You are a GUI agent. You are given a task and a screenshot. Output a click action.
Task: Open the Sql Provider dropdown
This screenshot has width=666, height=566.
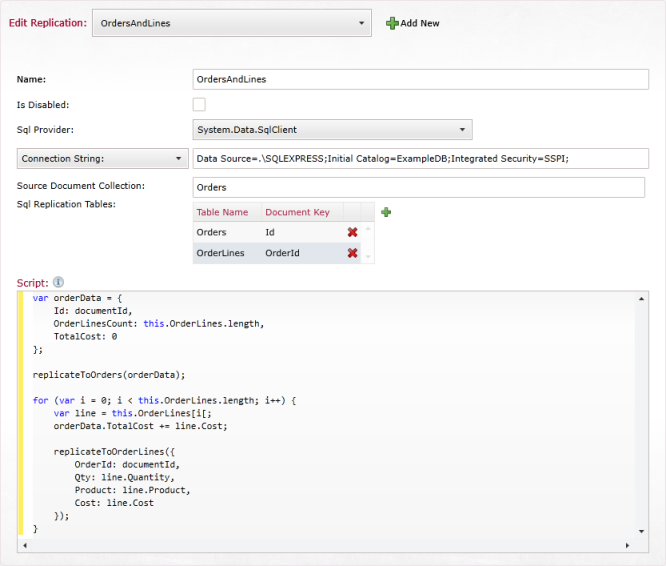[x=332, y=130]
